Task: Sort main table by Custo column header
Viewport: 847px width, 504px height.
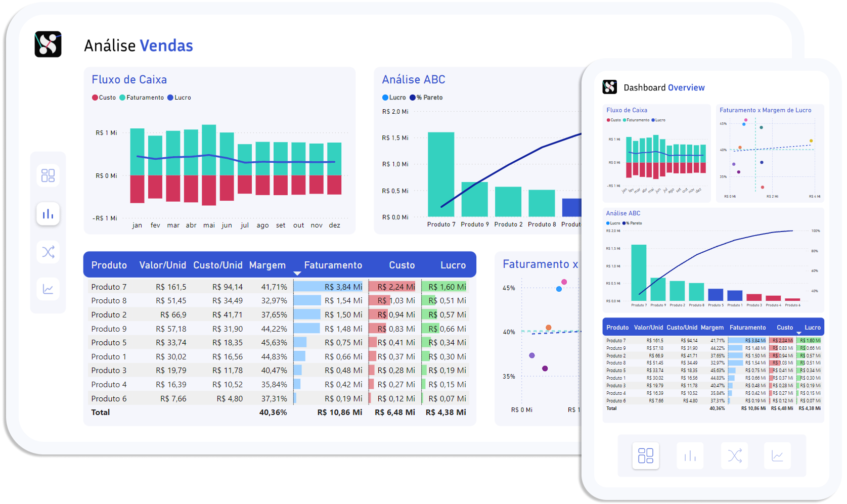Action: tap(402, 265)
